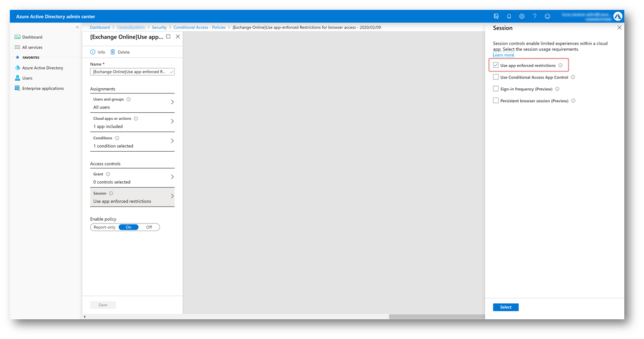The height and width of the screenshot is (339, 644).
Task: Open Enterprise applications in the sidebar
Action: [43, 88]
